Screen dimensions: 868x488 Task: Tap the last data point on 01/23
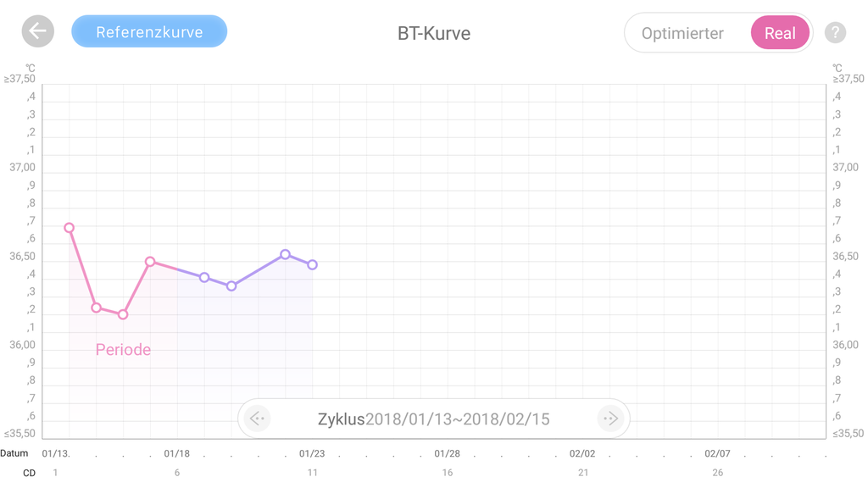(313, 265)
